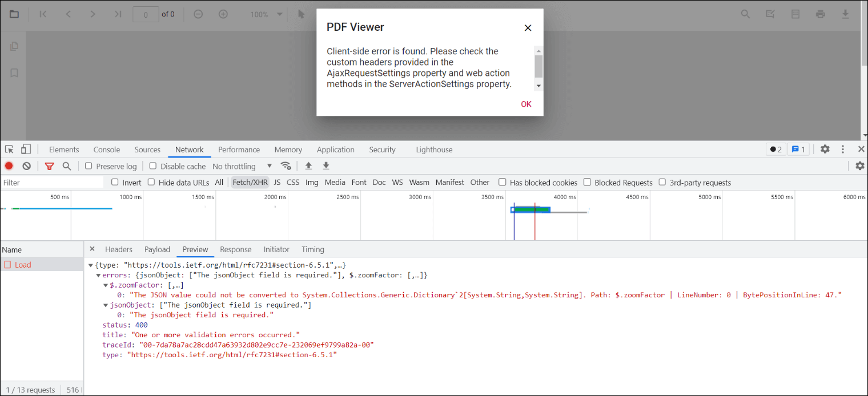This screenshot has width=868, height=396.
Task: Activate the inspect element picker
Action: pyautogui.click(x=9, y=149)
